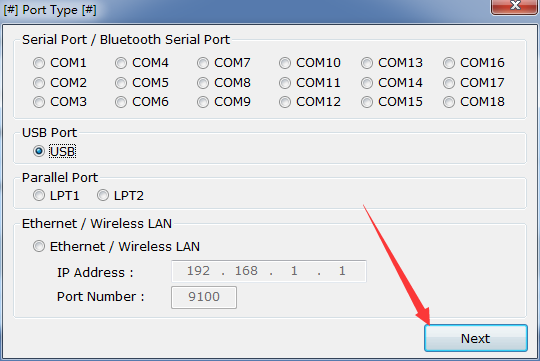
Task: Select COM6 serial port
Action: pyautogui.click(x=121, y=102)
